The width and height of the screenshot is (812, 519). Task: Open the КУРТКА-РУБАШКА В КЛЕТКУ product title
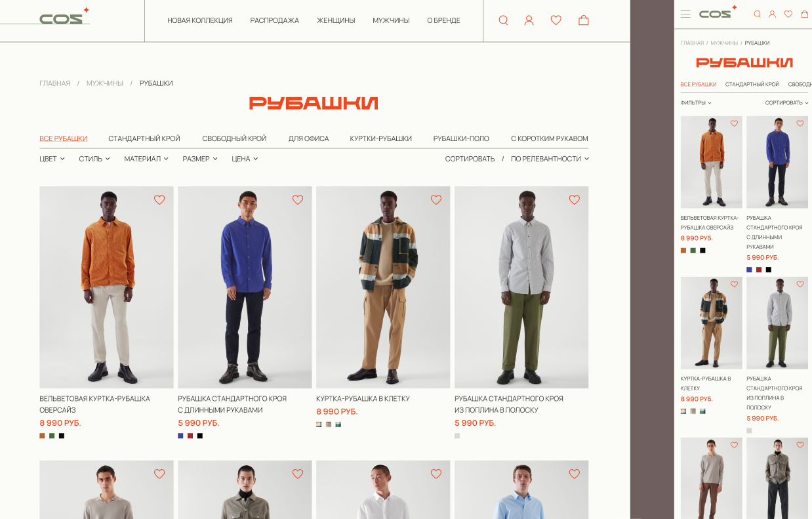tap(363, 398)
